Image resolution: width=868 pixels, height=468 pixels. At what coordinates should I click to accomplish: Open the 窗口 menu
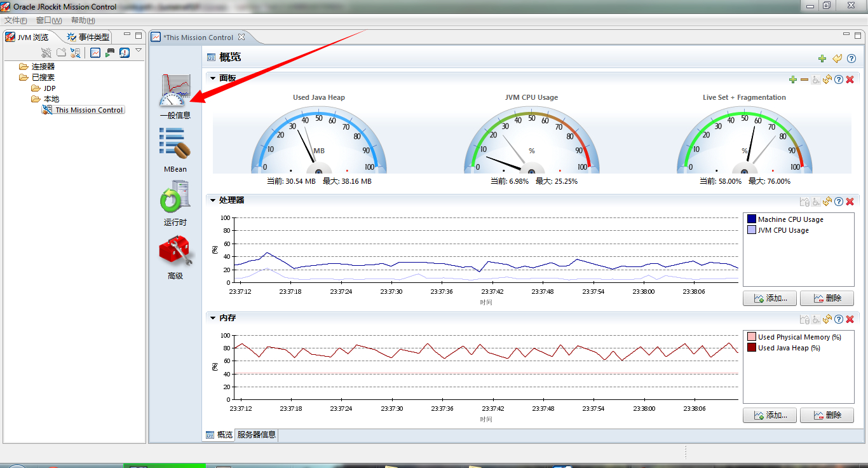coord(49,20)
